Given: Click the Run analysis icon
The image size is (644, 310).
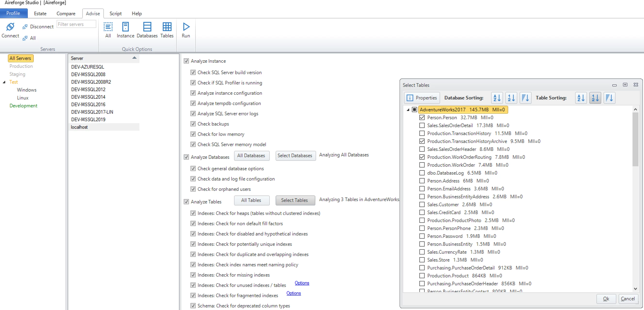Looking at the screenshot, I should (186, 27).
